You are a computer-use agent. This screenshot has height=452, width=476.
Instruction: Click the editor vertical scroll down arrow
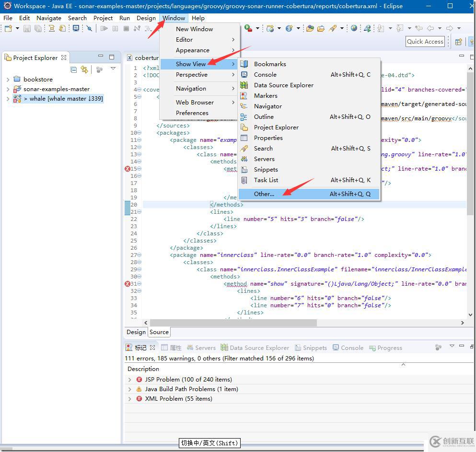pos(470,315)
